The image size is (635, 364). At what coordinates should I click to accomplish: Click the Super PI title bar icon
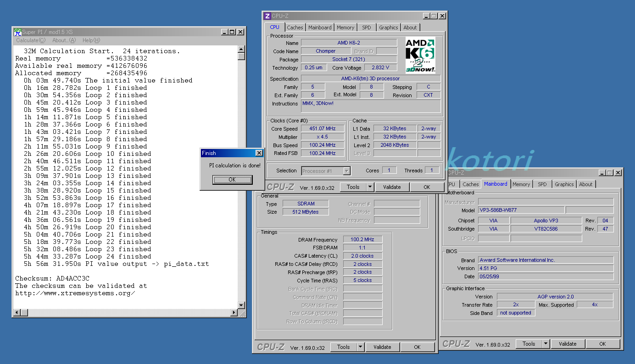pos(17,32)
